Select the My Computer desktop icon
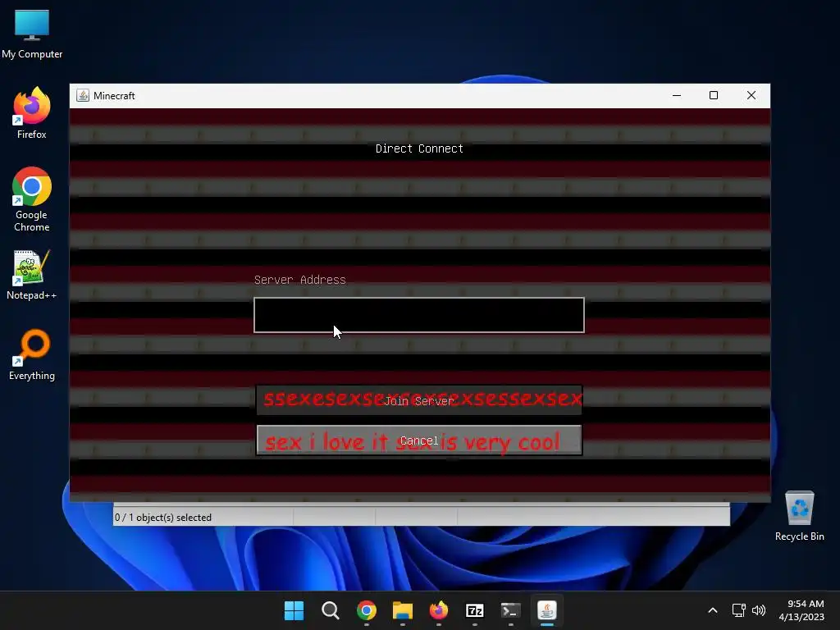The width and height of the screenshot is (840, 630). (x=32, y=34)
